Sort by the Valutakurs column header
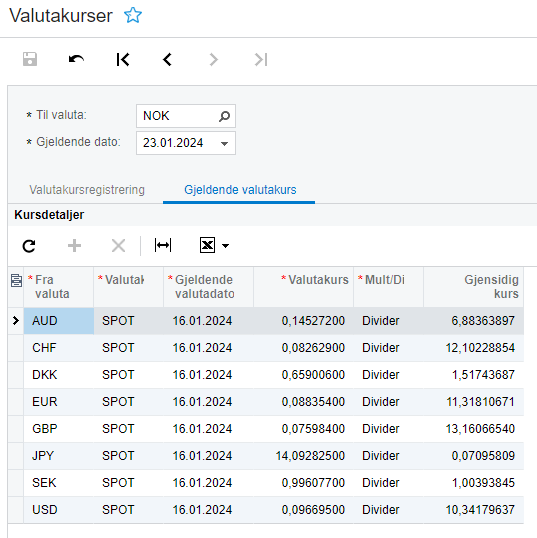 coord(304,287)
